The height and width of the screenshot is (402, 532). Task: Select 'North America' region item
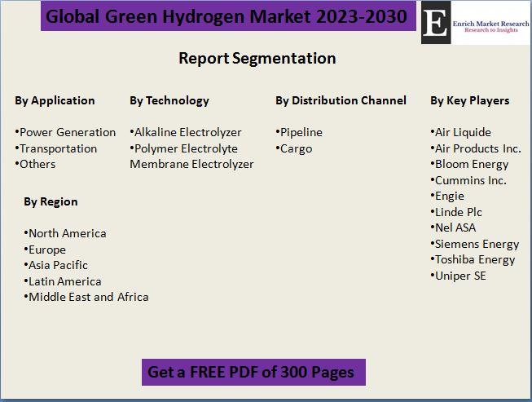pyautogui.click(x=65, y=233)
